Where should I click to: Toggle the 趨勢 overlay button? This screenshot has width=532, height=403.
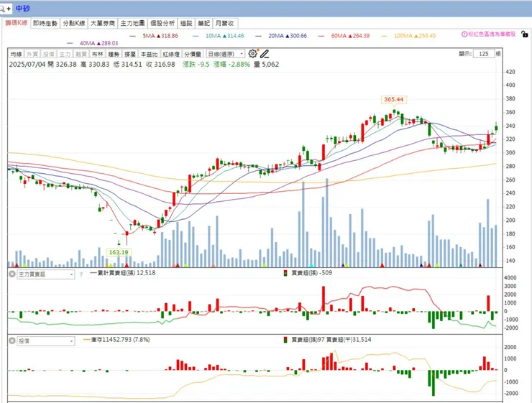(x=114, y=54)
